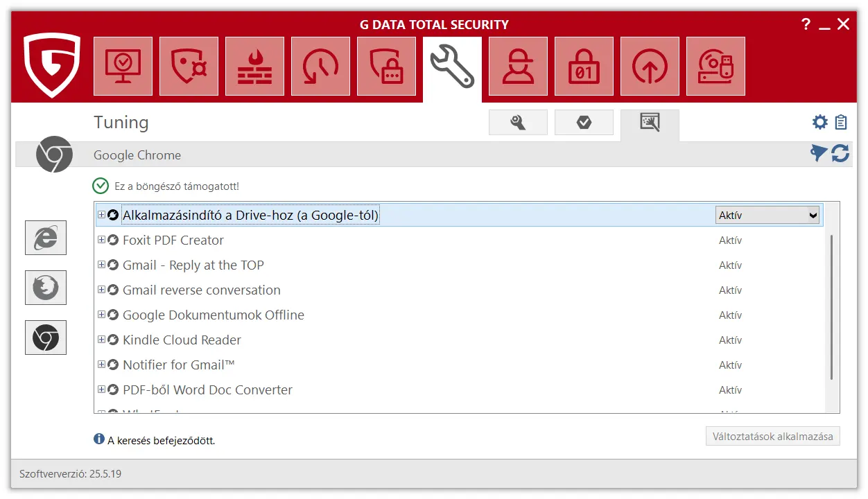The width and height of the screenshot is (868, 499).
Task: Open the Firewall module brick wall icon
Action: point(254,67)
